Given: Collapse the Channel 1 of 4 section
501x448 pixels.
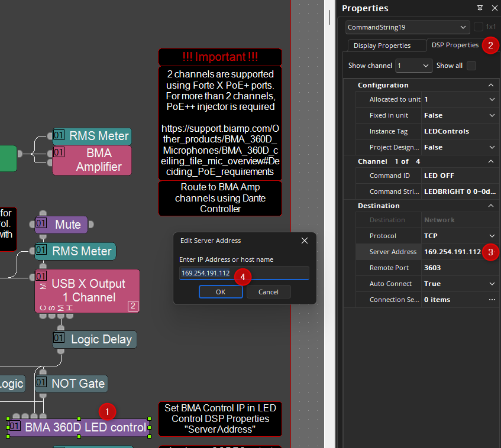Looking at the screenshot, I should [491, 161].
